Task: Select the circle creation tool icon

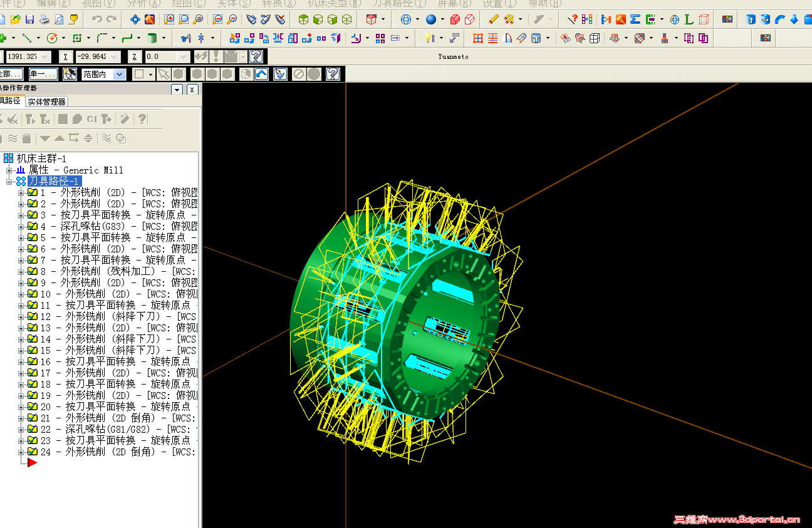Action: [52, 38]
